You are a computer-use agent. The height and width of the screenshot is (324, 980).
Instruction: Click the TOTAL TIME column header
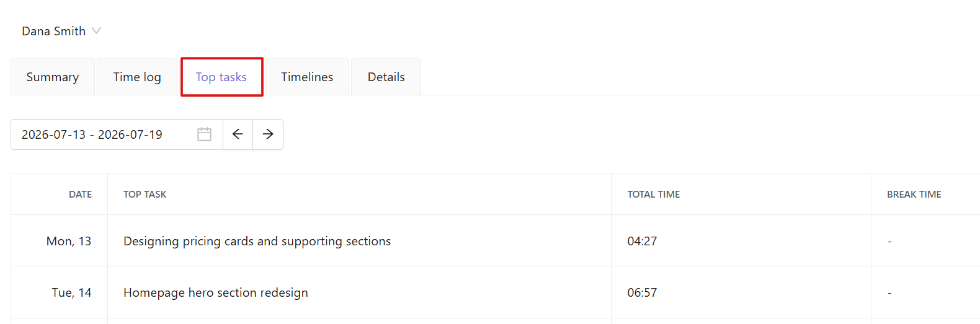[x=654, y=194]
